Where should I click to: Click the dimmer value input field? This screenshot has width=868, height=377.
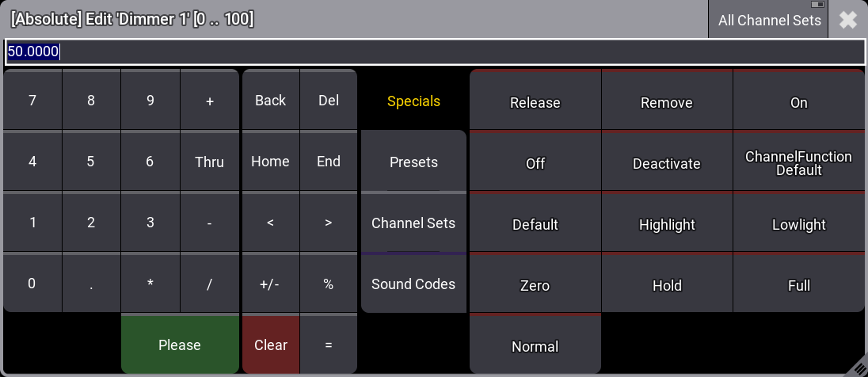434,52
